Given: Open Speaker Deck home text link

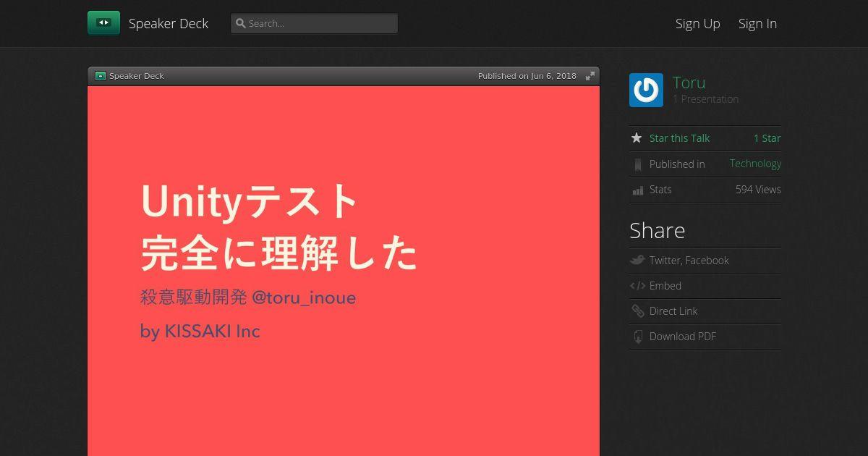Looking at the screenshot, I should (x=169, y=23).
